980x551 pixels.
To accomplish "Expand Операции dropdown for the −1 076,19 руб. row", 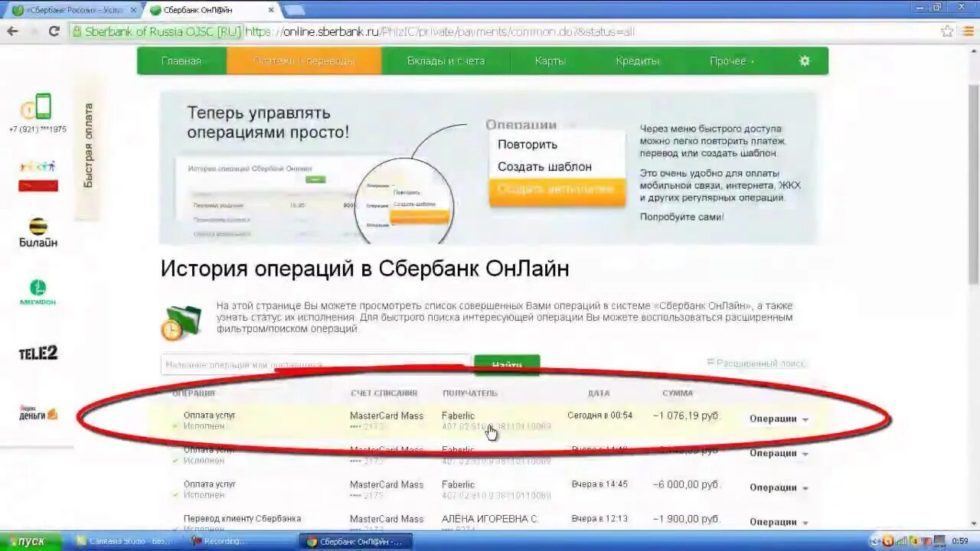I will [779, 419].
